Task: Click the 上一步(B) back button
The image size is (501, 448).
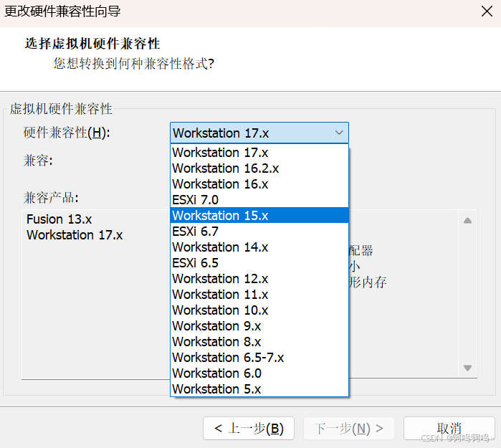Action: (249, 428)
